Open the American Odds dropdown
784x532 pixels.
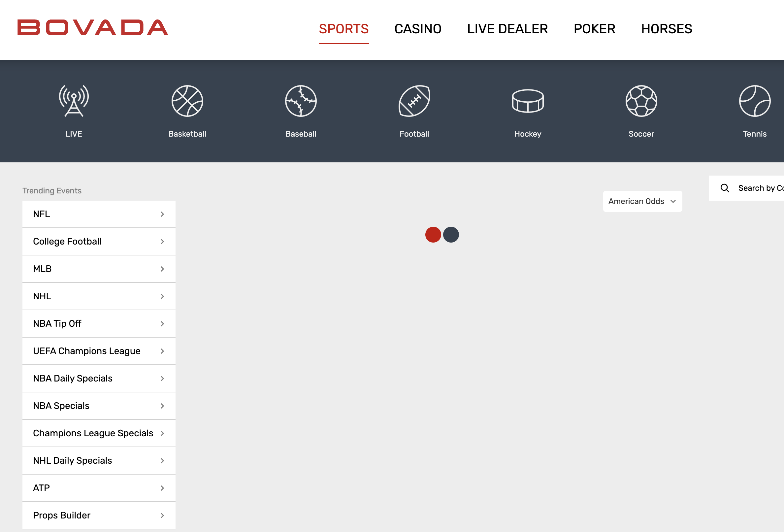[642, 201]
